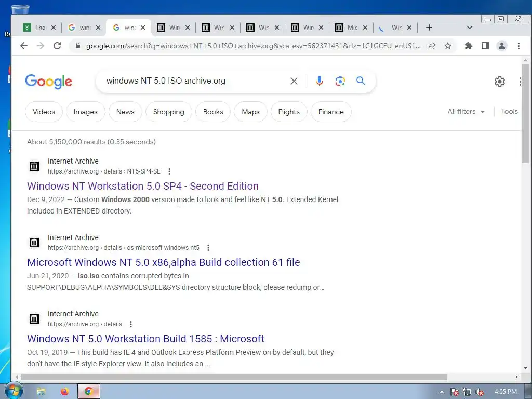The image size is (532, 399).
Task: Click the Chrome address bar URL
Action: click(x=253, y=46)
